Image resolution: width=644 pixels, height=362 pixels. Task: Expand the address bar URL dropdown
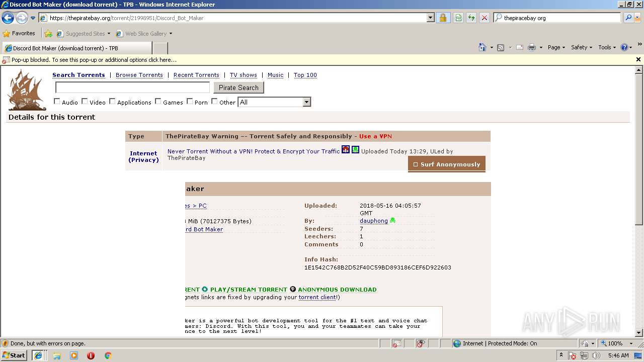[x=430, y=18]
